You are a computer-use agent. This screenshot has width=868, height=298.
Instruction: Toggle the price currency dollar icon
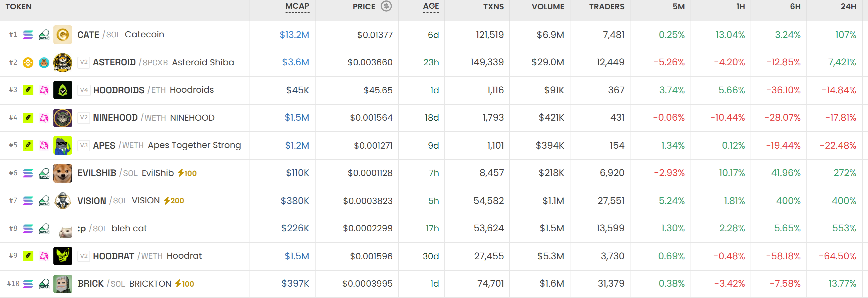point(386,6)
